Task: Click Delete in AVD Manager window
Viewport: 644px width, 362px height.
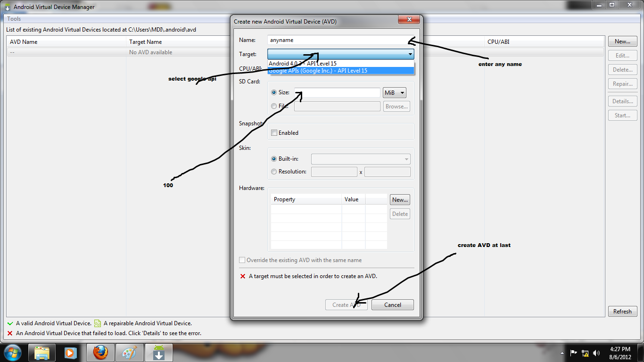Action: click(623, 70)
